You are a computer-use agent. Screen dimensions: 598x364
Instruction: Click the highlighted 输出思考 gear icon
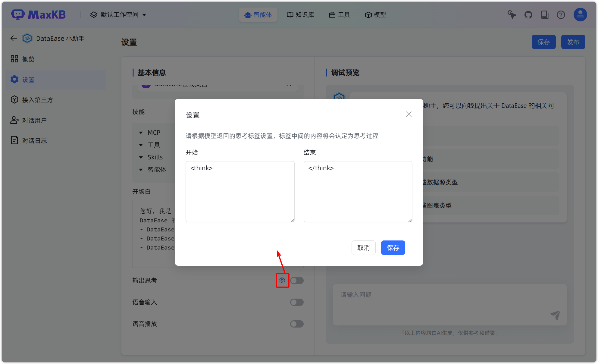pyautogui.click(x=282, y=280)
